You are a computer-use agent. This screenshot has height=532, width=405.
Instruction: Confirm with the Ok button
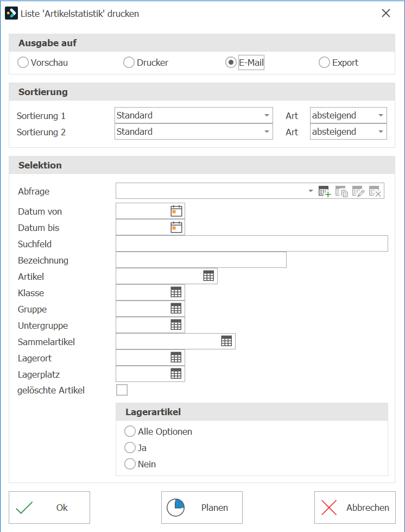tap(49, 508)
